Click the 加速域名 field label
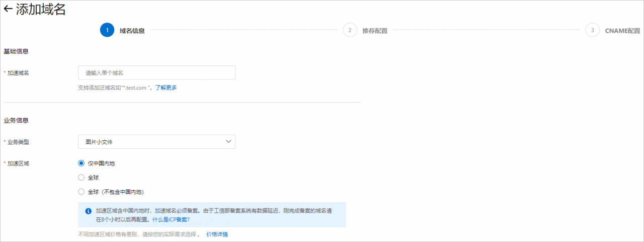644x242 pixels. (x=18, y=73)
